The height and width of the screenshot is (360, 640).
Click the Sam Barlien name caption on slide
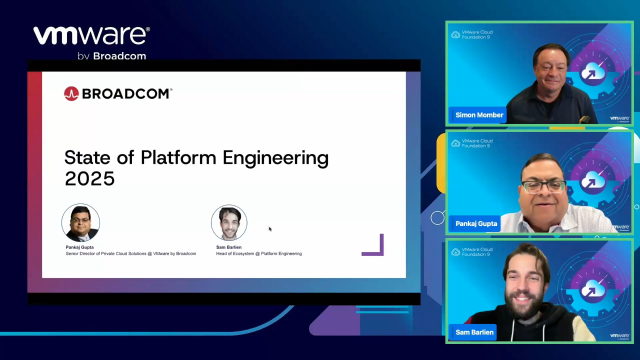229,247
